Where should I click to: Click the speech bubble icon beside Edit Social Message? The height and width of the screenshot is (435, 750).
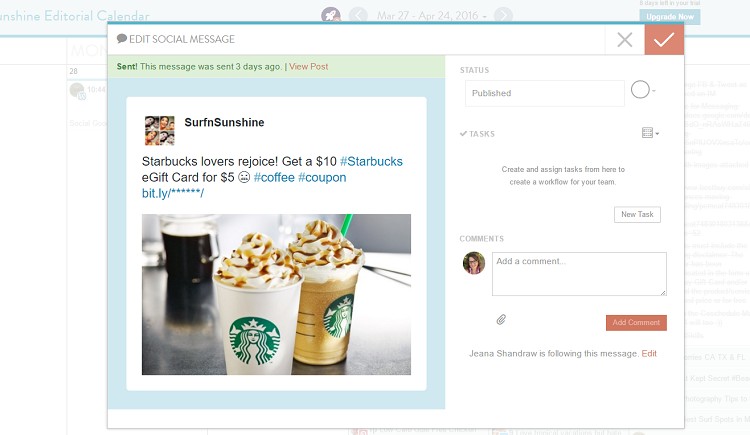point(121,38)
